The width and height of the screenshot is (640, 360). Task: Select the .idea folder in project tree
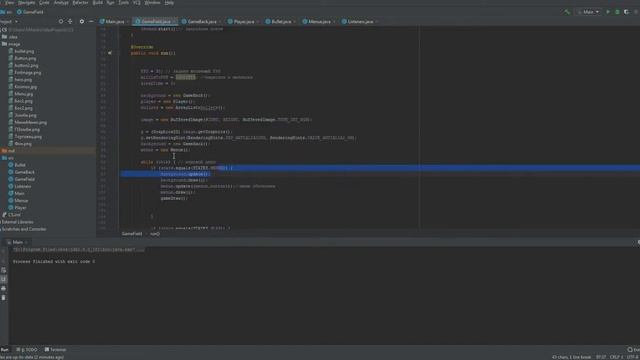click(10, 37)
